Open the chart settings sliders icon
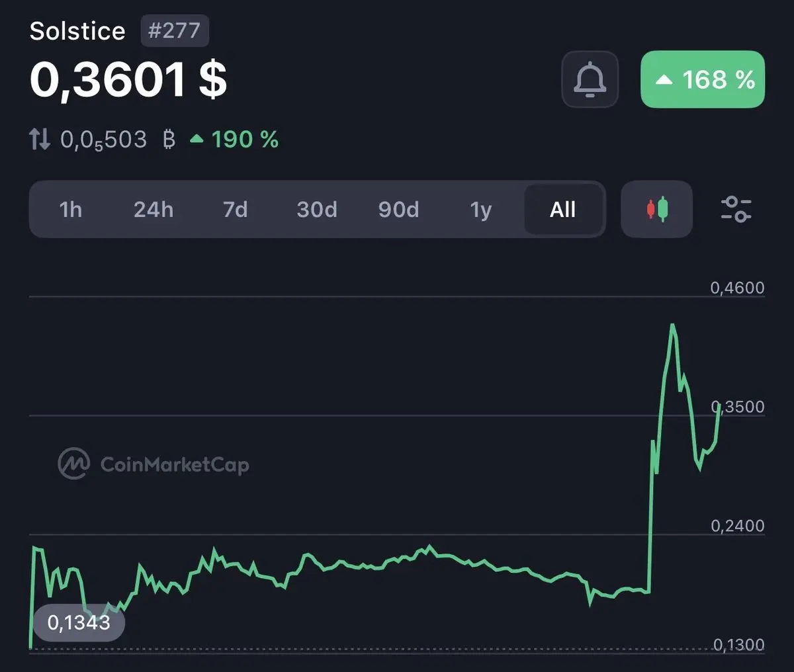Image resolution: width=794 pixels, height=672 pixels. click(x=736, y=209)
